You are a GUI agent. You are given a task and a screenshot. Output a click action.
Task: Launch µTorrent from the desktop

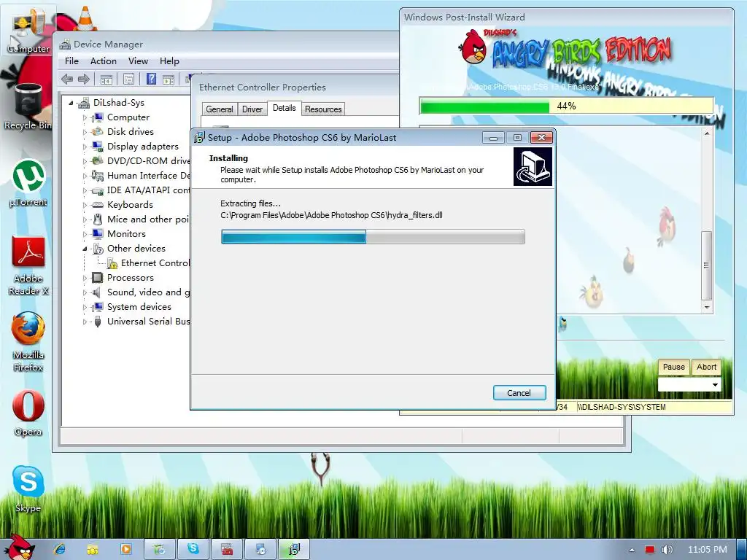click(28, 183)
